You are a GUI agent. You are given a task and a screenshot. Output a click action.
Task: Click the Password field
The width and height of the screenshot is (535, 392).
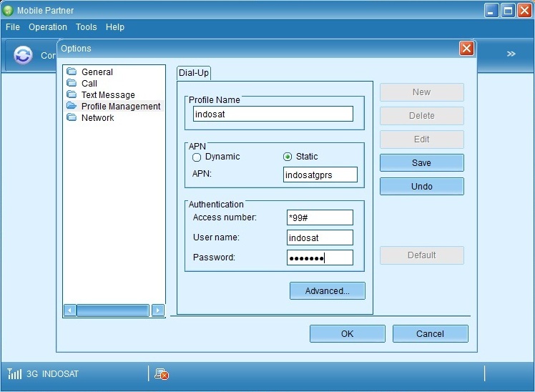tap(320, 258)
